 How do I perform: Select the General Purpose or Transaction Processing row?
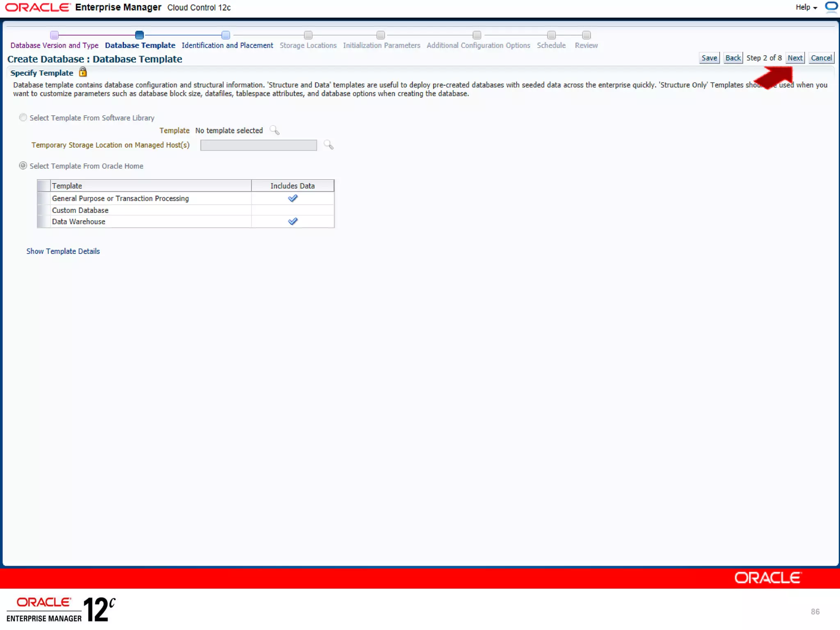tap(120, 199)
